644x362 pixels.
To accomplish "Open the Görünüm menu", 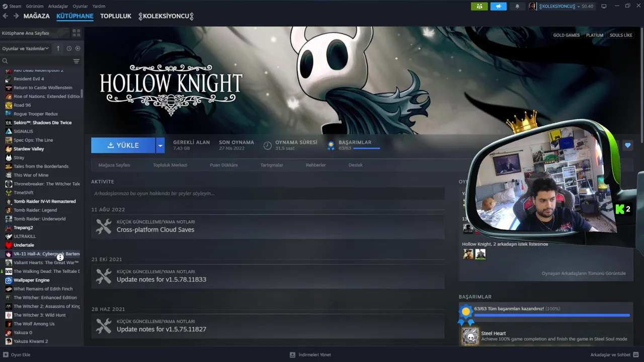I will pos(35,6).
